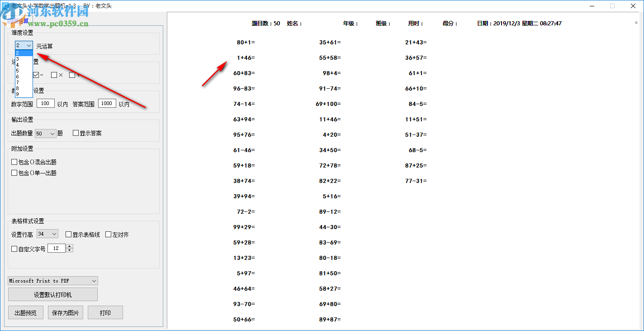Focus the 答案范围 input showing 1000
The height and width of the screenshot is (331, 644).
(107, 104)
